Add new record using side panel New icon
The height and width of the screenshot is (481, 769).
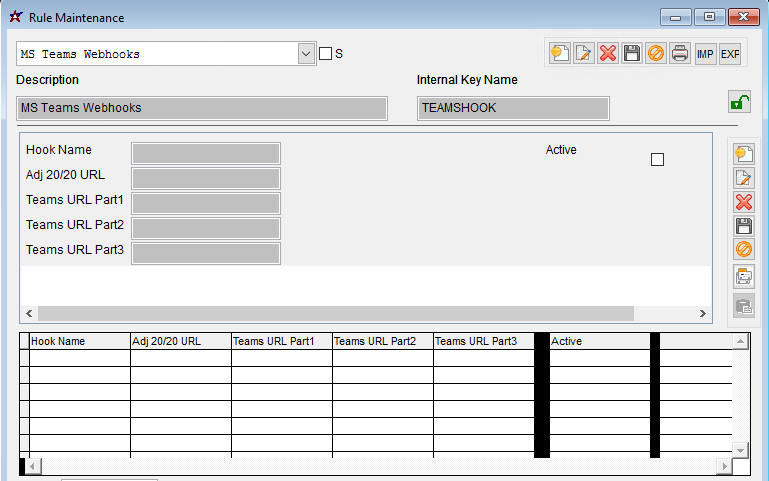pos(744,154)
